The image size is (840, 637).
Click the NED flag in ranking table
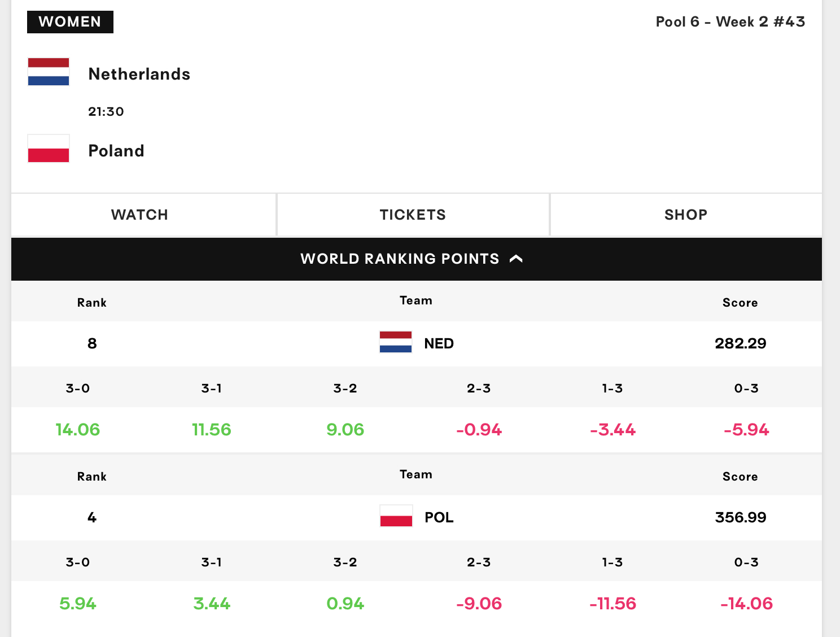coord(396,342)
